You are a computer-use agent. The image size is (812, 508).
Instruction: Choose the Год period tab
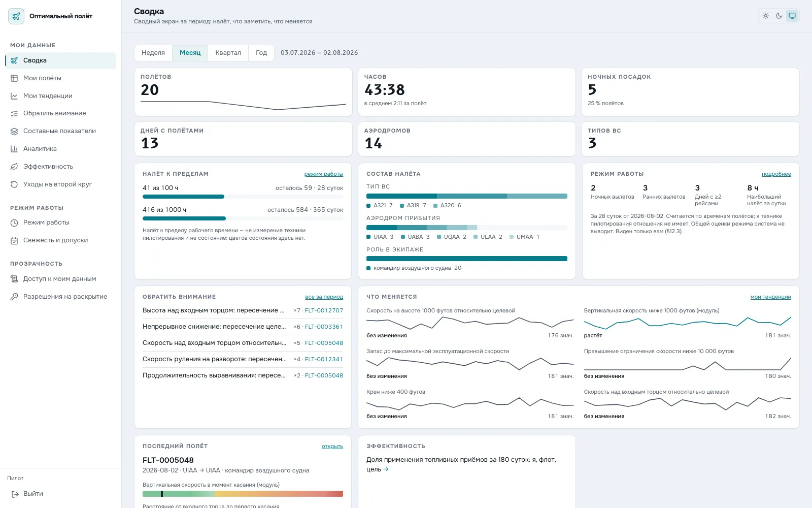[x=261, y=53]
